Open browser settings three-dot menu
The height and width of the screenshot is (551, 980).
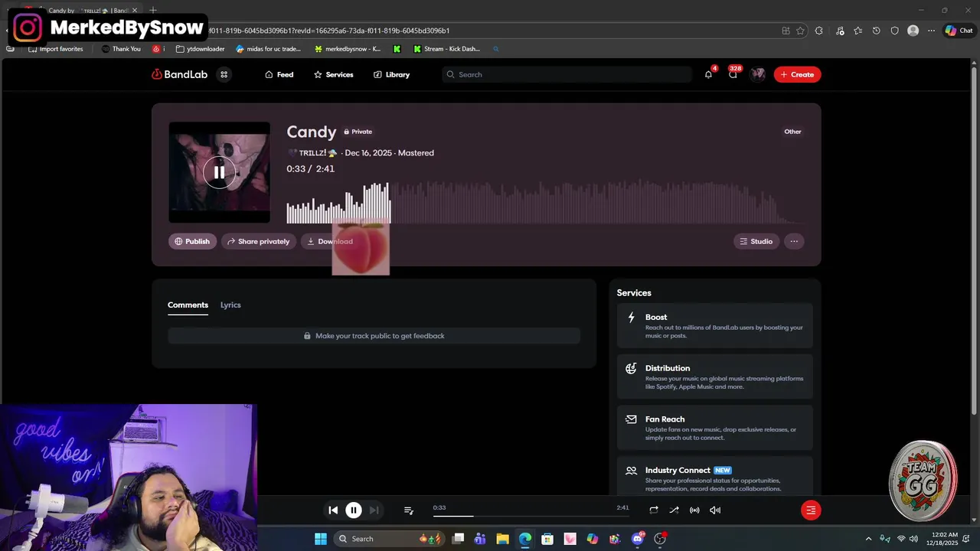tap(931, 31)
